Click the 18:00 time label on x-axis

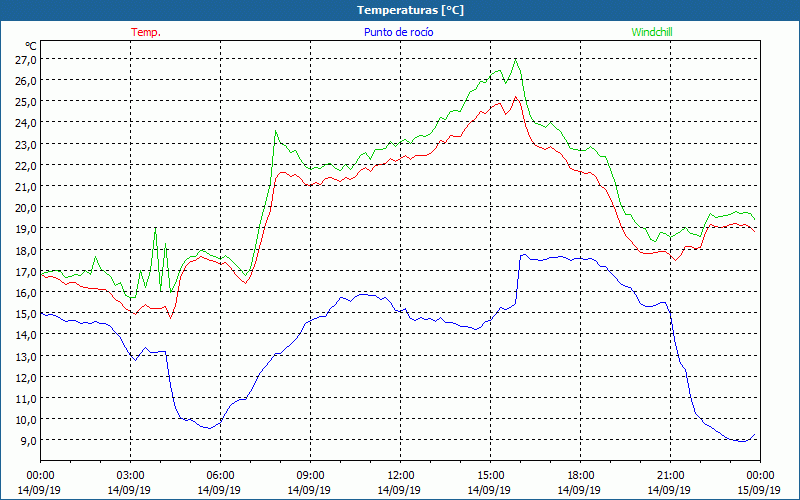coord(579,476)
